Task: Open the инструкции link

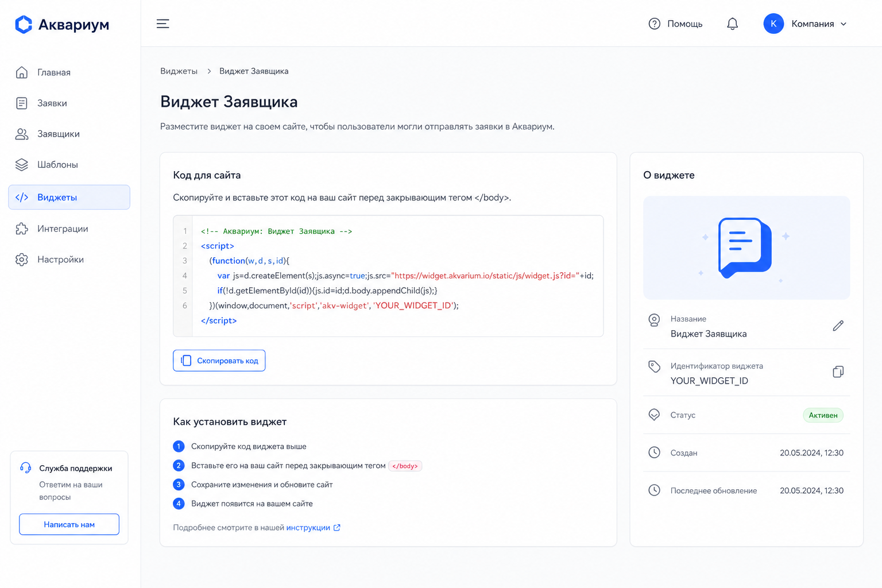Action: coord(308,528)
